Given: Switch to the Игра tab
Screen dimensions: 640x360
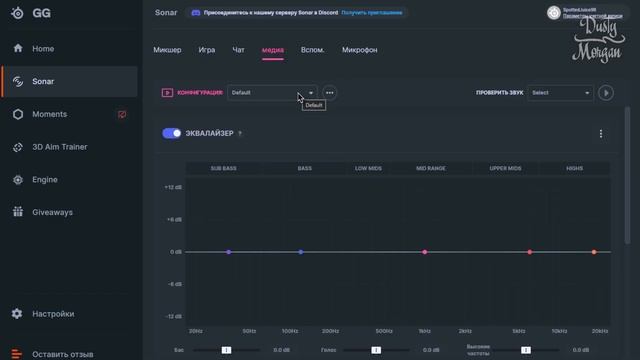Looking at the screenshot, I should [207, 50].
